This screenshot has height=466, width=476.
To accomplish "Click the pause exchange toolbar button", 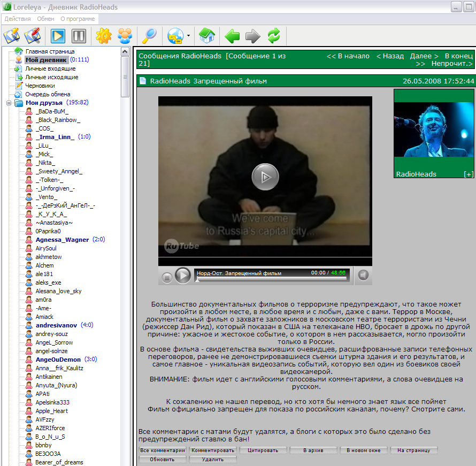I will (79, 36).
